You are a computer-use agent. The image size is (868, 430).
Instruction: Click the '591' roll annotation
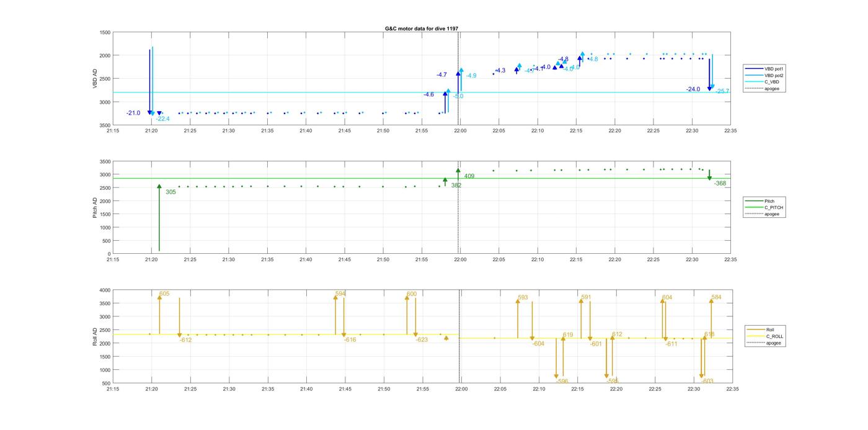click(586, 297)
